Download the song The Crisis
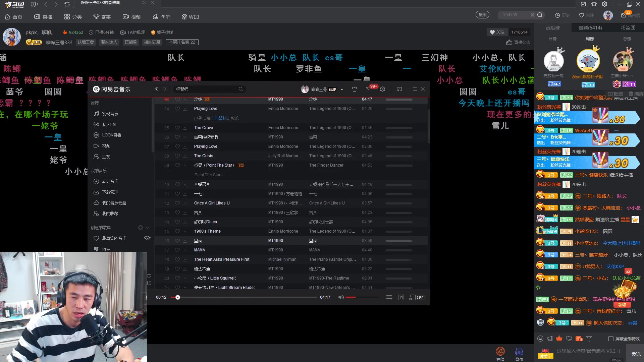The image size is (644, 362). point(185,156)
